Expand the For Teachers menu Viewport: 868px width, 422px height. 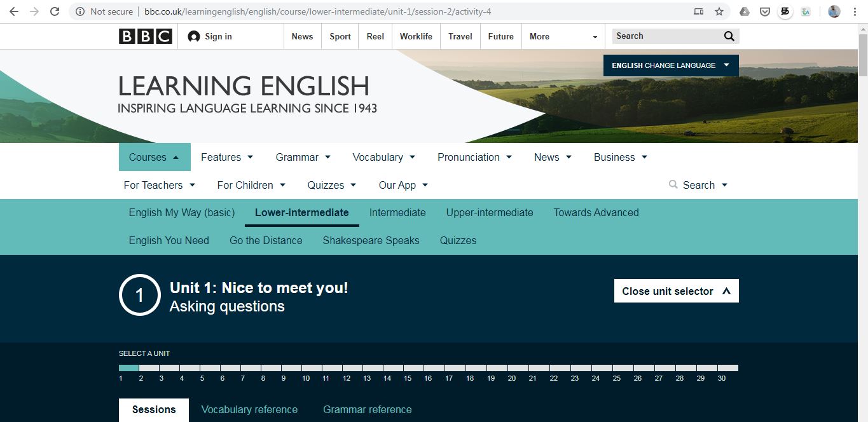click(x=160, y=185)
